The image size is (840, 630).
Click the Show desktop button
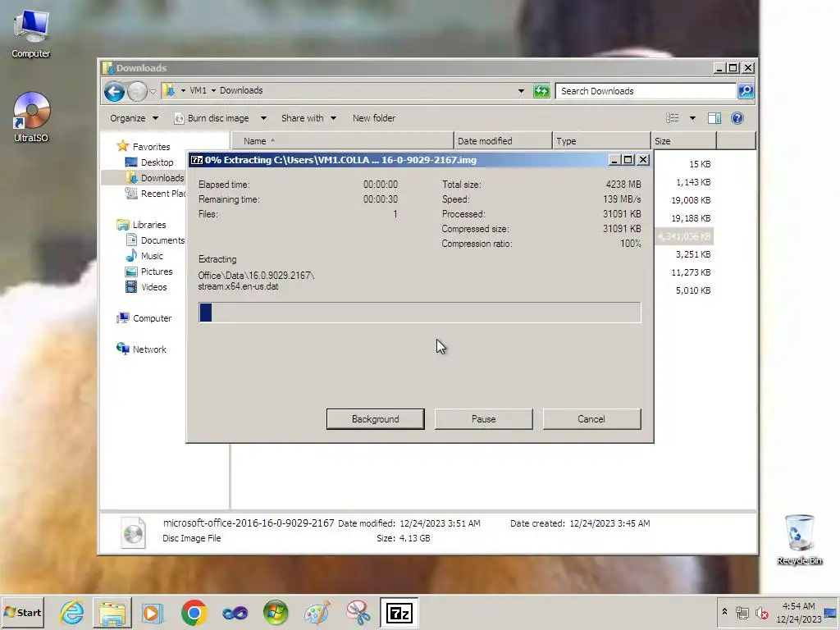click(830, 613)
